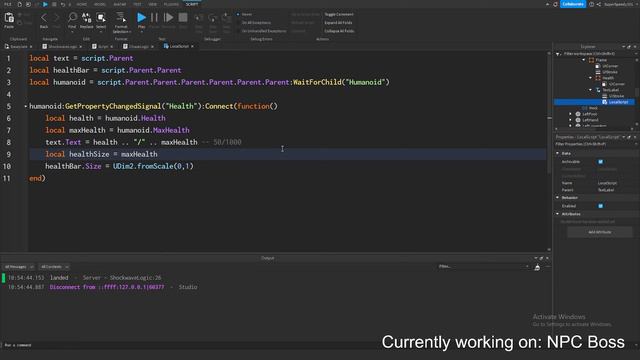Click the Paste icon in Clipboard group
The width and height of the screenshot is (640, 360).
9,18
